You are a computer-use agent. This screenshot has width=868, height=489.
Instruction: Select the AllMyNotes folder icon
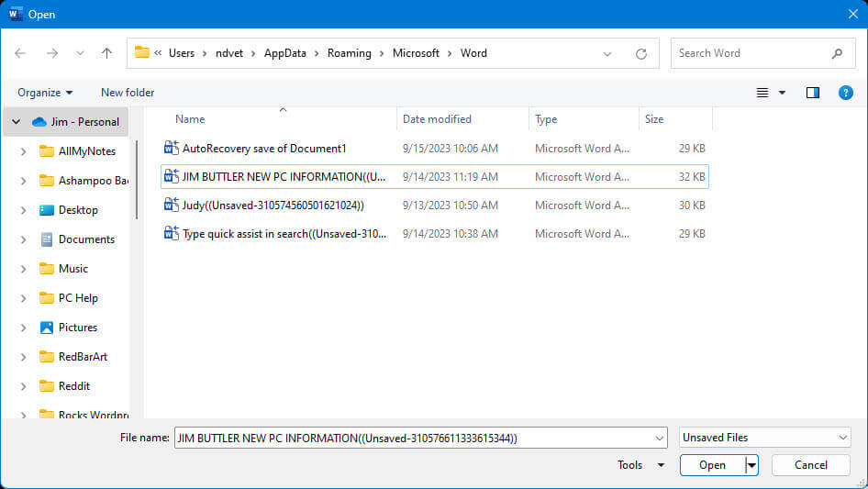point(47,151)
